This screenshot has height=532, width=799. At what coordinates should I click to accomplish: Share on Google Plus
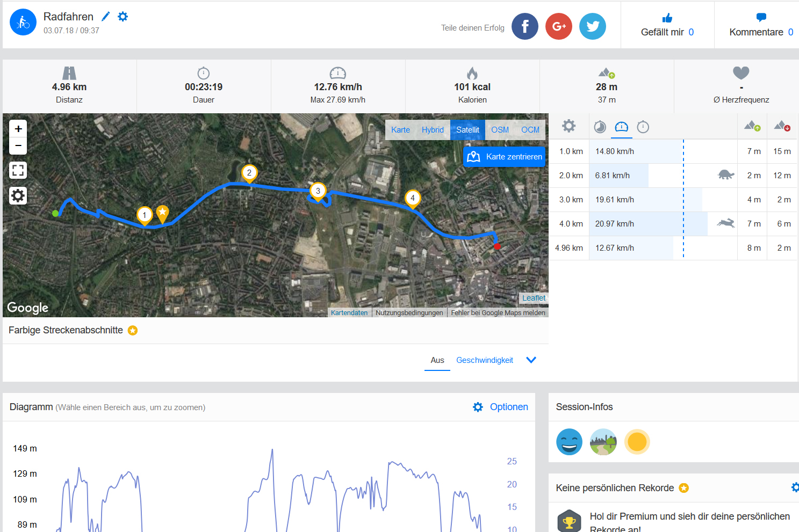pos(559,26)
